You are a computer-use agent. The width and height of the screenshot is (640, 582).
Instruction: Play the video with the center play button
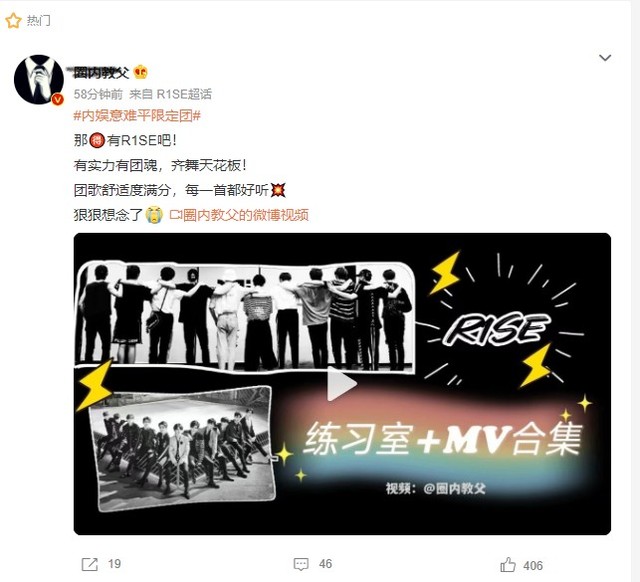[x=342, y=384]
